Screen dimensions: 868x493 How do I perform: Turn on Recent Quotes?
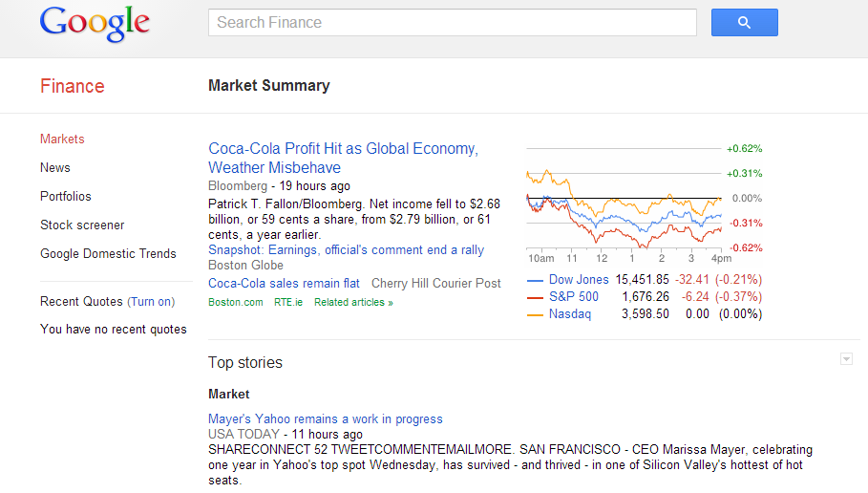(151, 302)
